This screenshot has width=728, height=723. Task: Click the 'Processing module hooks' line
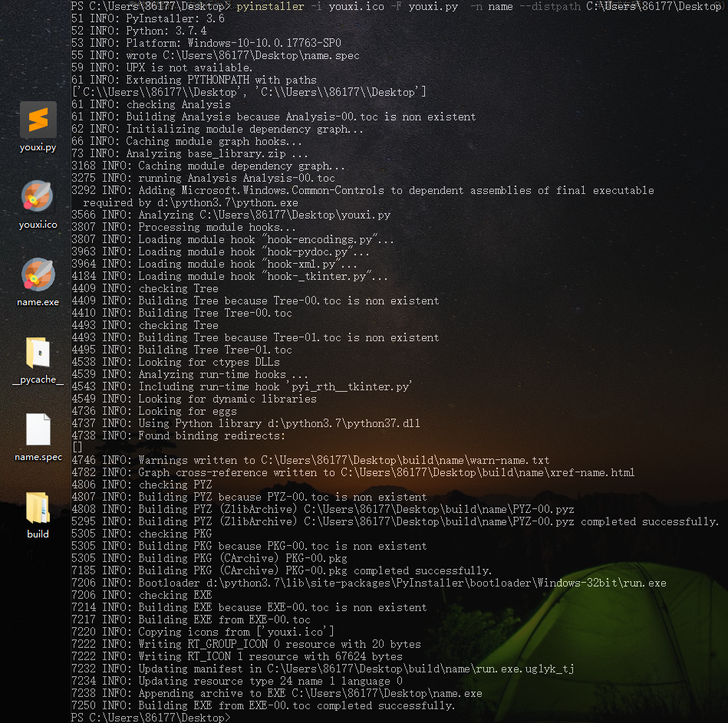coord(183,228)
